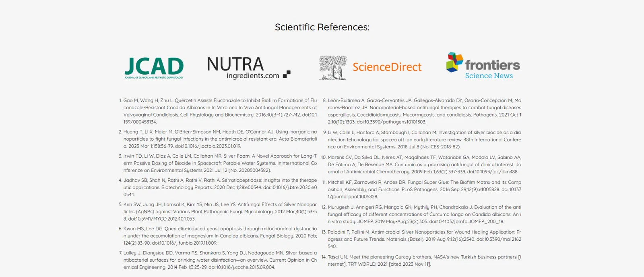Click reference 5 on Silver Nanoparticles antifungal effects

click(x=220, y=212)
